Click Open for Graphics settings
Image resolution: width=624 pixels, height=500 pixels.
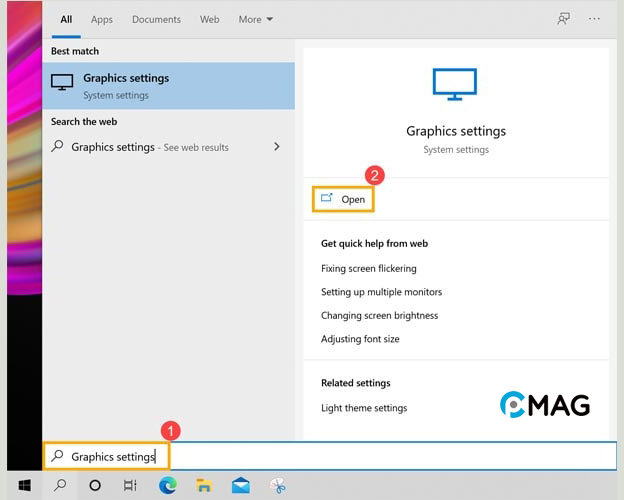[343, 199]
